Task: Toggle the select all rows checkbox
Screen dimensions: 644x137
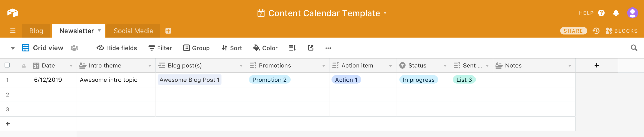Action: tap(7, 65)
